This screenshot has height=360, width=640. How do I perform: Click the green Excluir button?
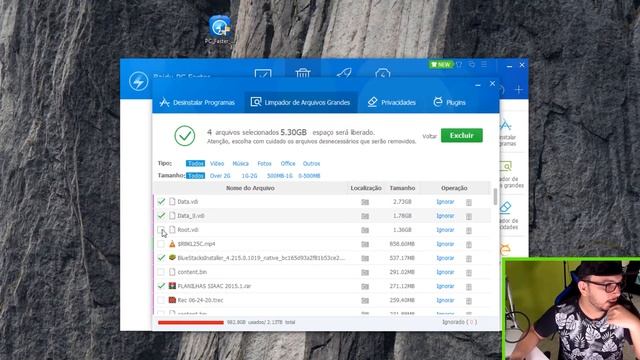point(462,136)
